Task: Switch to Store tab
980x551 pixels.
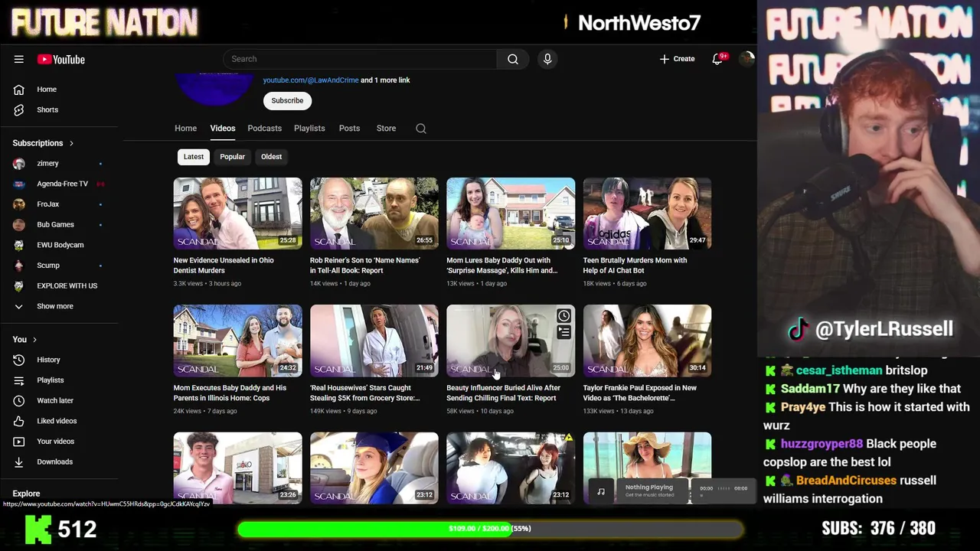Action: tap(386, 129)
